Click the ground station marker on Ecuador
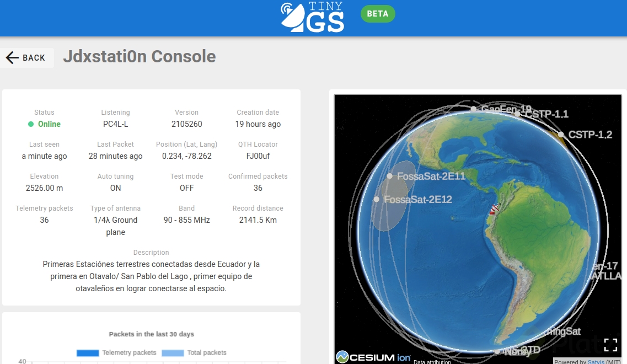The width and height of the screenshot is (627, 364). pos(495,209)
